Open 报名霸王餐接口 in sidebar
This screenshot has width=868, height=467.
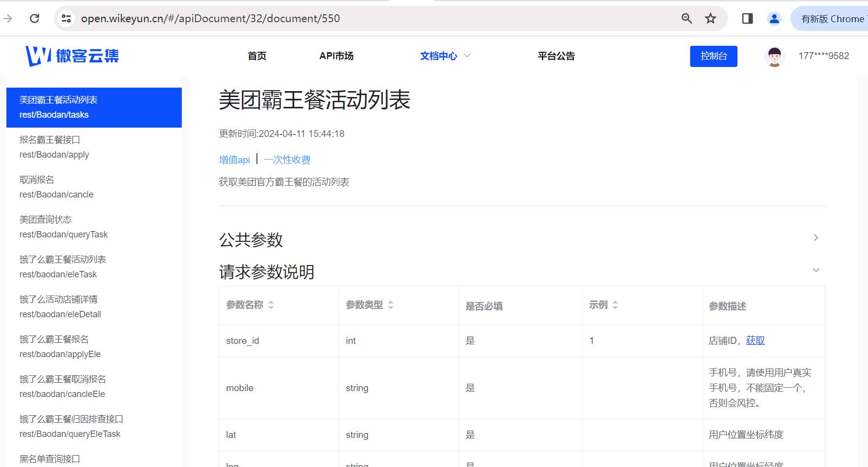click(x=94, y=147)
